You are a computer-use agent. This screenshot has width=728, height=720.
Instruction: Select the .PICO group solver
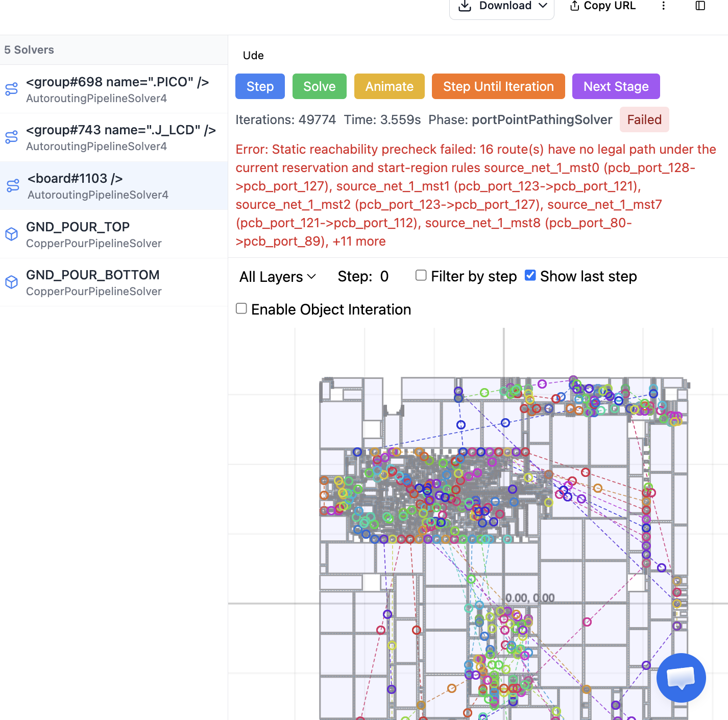(x=114, y=89)
